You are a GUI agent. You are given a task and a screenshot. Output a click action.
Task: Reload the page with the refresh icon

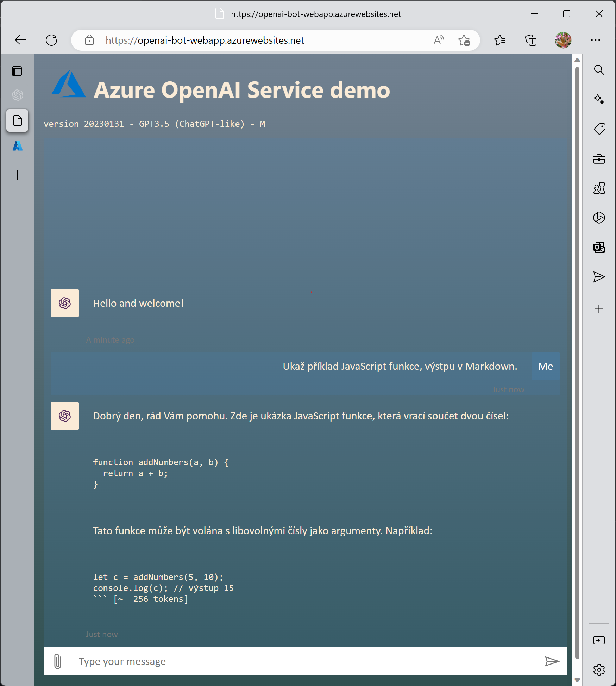point(51,40)
